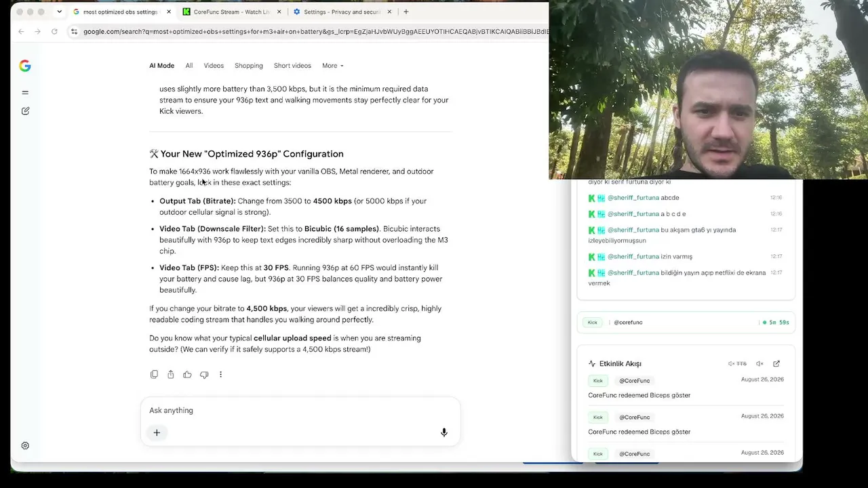Expand the tab search dropdown

(x=60, y=12)
